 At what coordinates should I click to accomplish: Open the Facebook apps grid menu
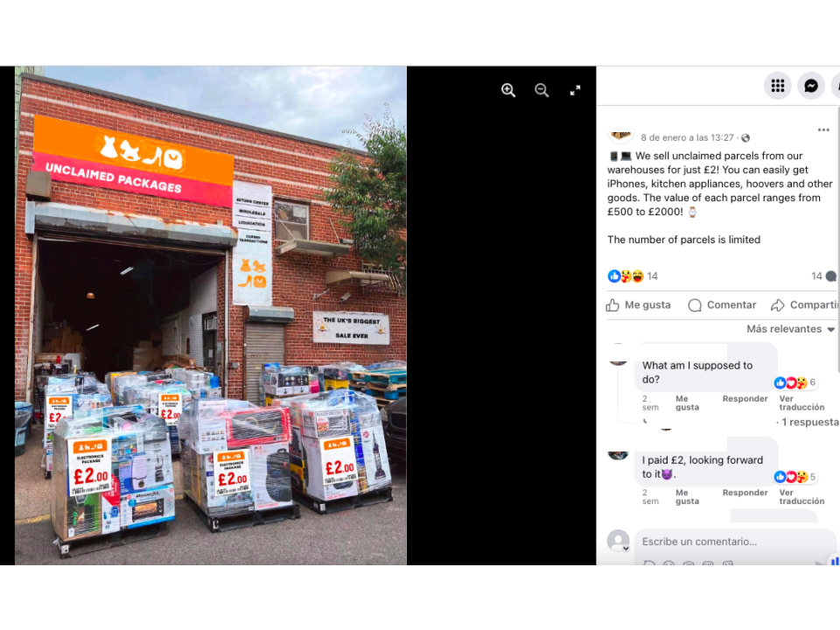click(777, 86)
